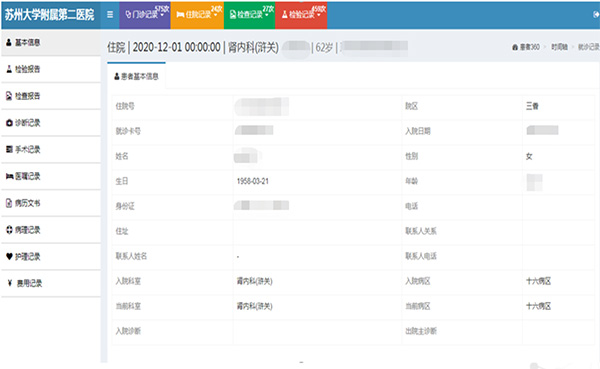The image size is (600, 369).
Task: Toggle the hamburger sidebar menu icon
Action: [x=110, y=15]
